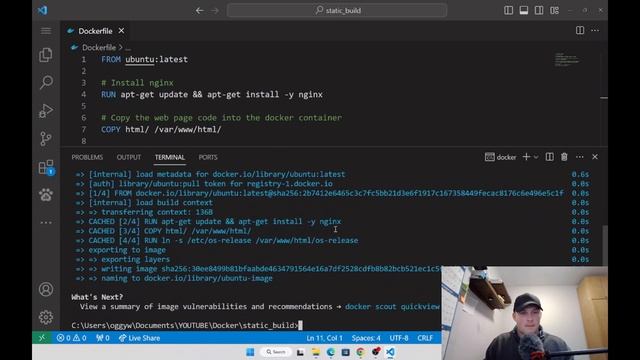
Task: Open Extensions view with update badge
Action: pos(46,167)
